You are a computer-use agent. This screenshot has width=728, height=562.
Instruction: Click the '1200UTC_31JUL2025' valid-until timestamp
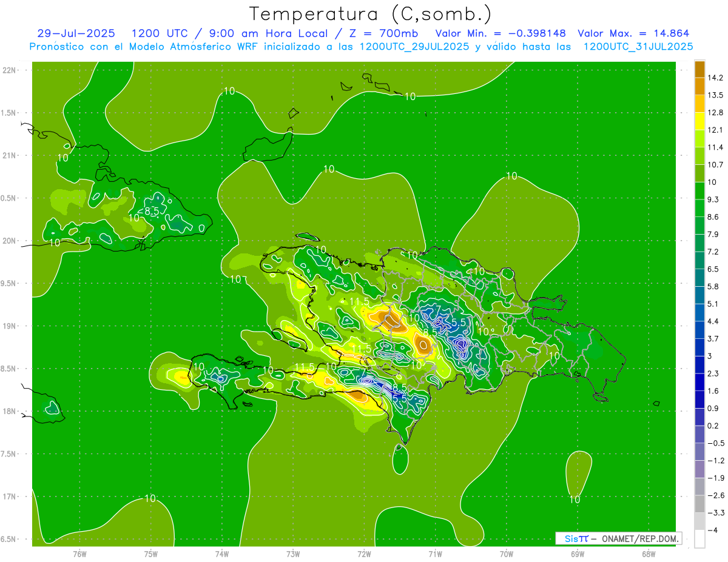click(x=638, y=46)
